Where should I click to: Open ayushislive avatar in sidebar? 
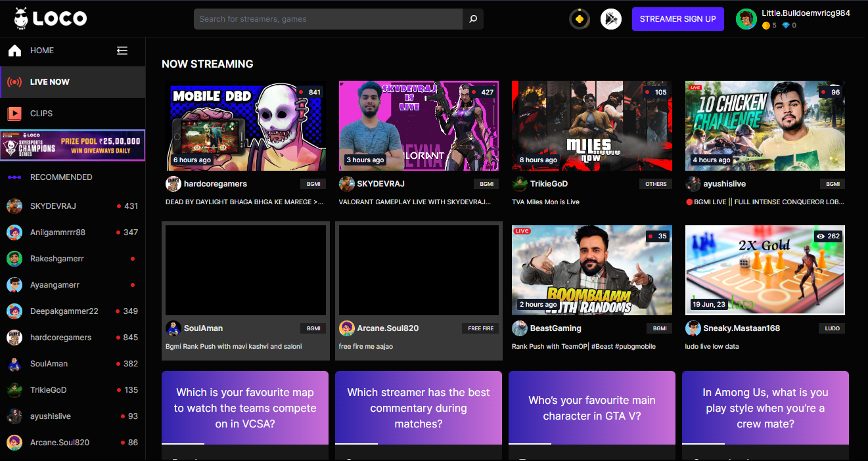(x=14, y=416)
